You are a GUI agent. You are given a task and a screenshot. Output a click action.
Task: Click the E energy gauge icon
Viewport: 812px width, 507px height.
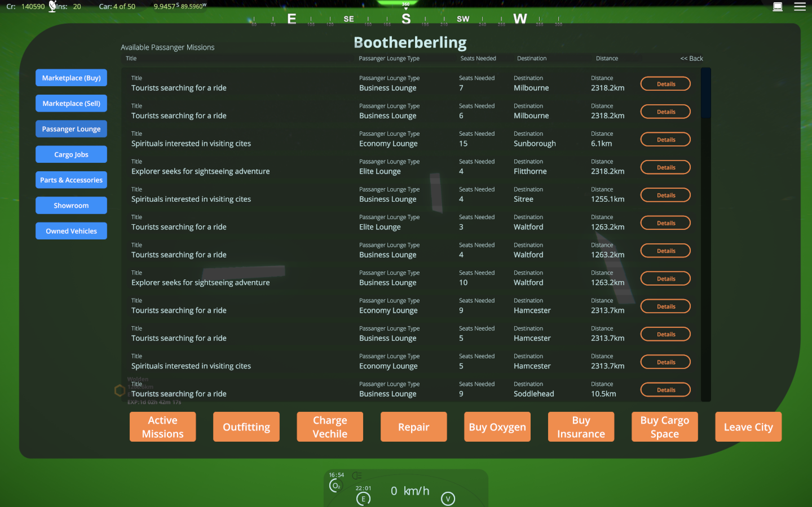pyautogui.click(x=363, y=499)
